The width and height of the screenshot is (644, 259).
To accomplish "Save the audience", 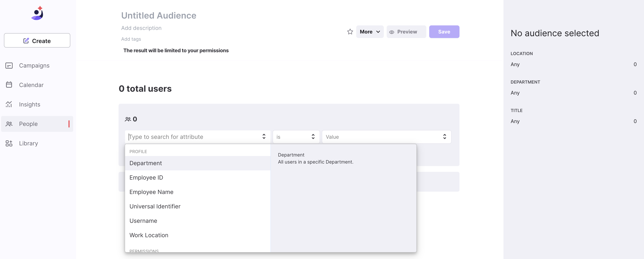I will click(444, 32).
